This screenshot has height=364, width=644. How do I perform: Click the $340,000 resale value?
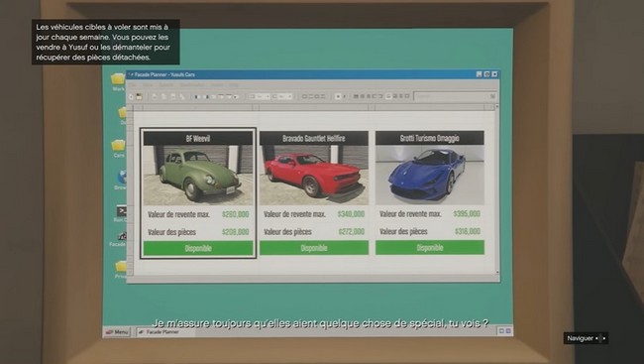tap(351, 214)
